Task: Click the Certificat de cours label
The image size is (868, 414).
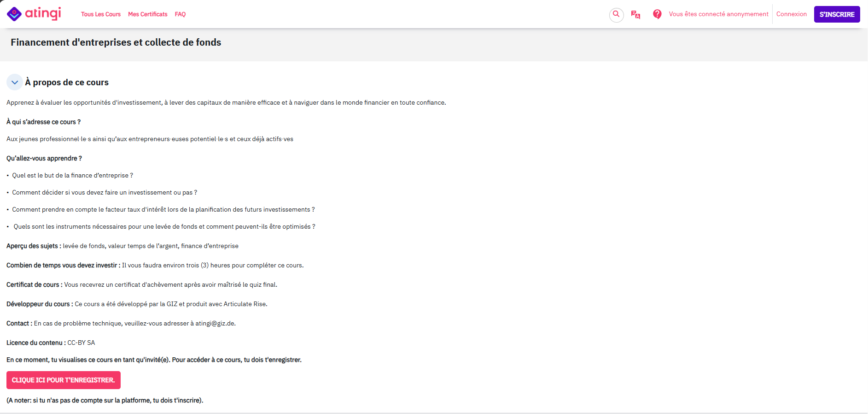Action: (x=34, y=285)
